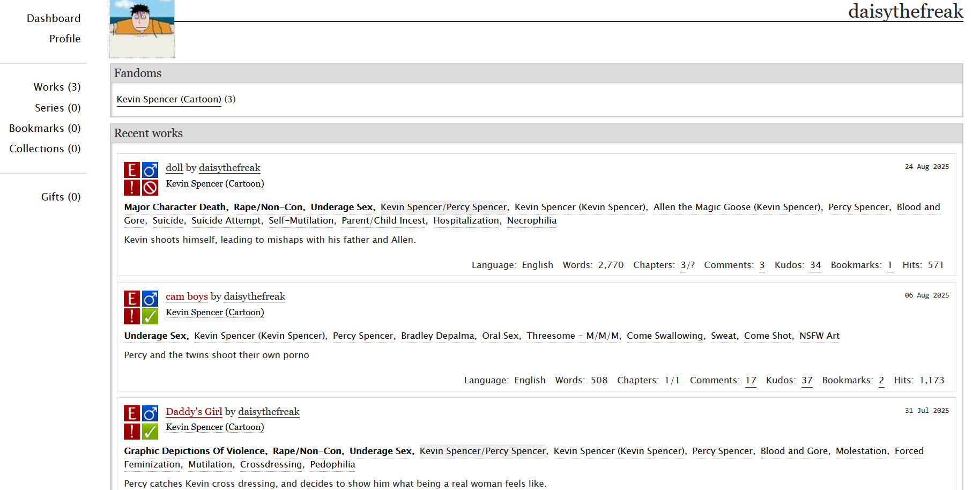Click the Kevin Spencer character tag on "doll"
This screenshot has width=980, height=490.
(x=581, y=207)
